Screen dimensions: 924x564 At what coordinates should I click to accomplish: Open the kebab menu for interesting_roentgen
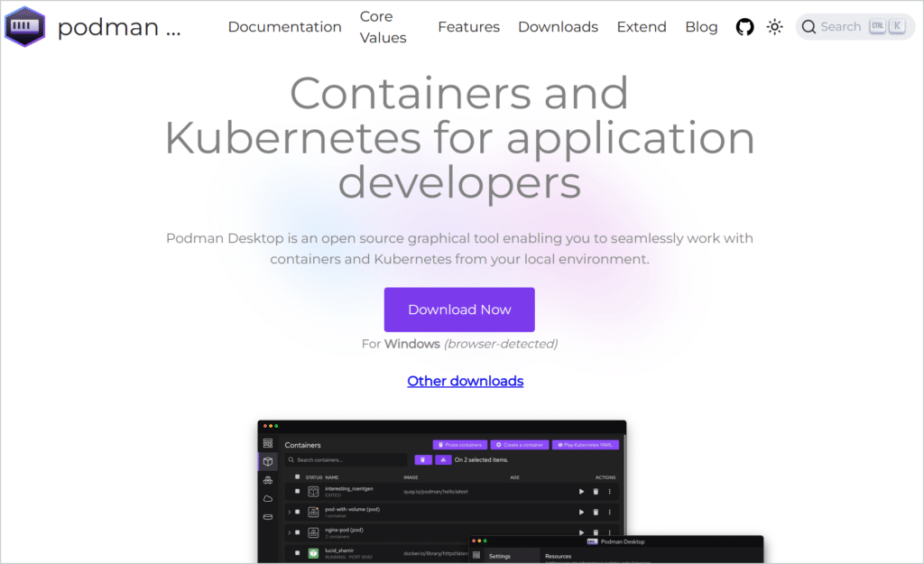pos(609,491)
